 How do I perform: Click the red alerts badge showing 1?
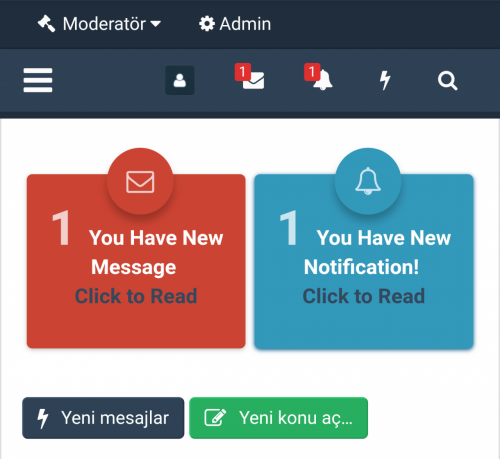[x=312, y=72]
